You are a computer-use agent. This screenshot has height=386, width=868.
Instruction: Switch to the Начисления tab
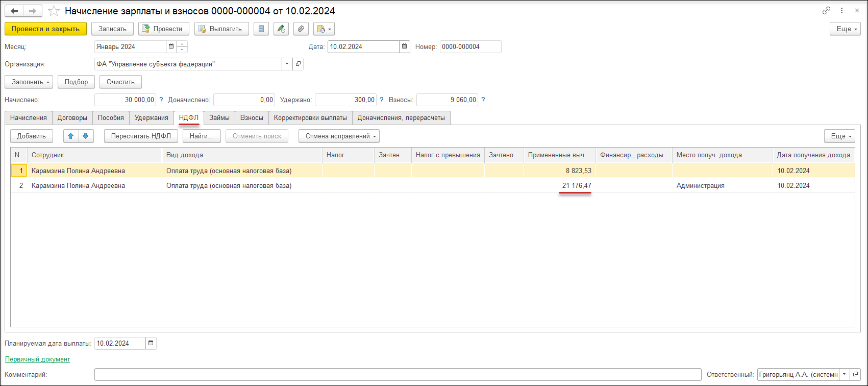(29, 117)
